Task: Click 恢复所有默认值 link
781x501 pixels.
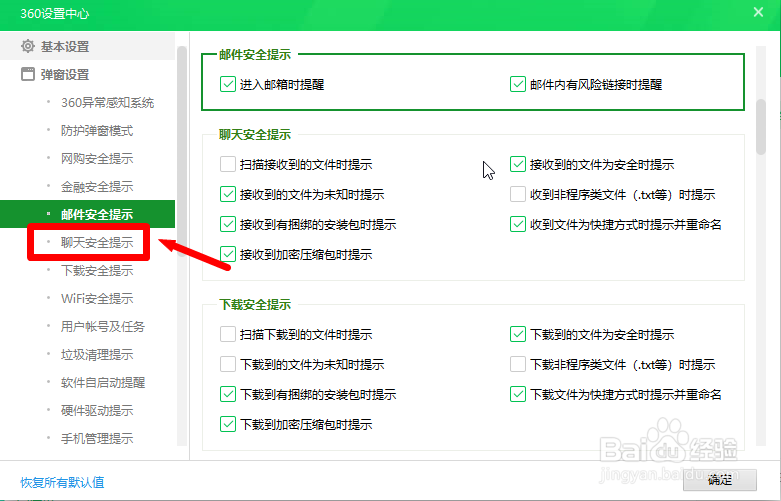Action: pyautogui.click(x=62, y=482)
